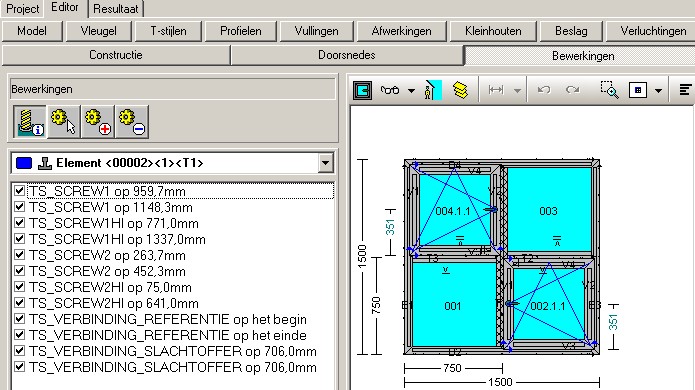Activate the zoom region magnifier tool

[x=609, y=90]
